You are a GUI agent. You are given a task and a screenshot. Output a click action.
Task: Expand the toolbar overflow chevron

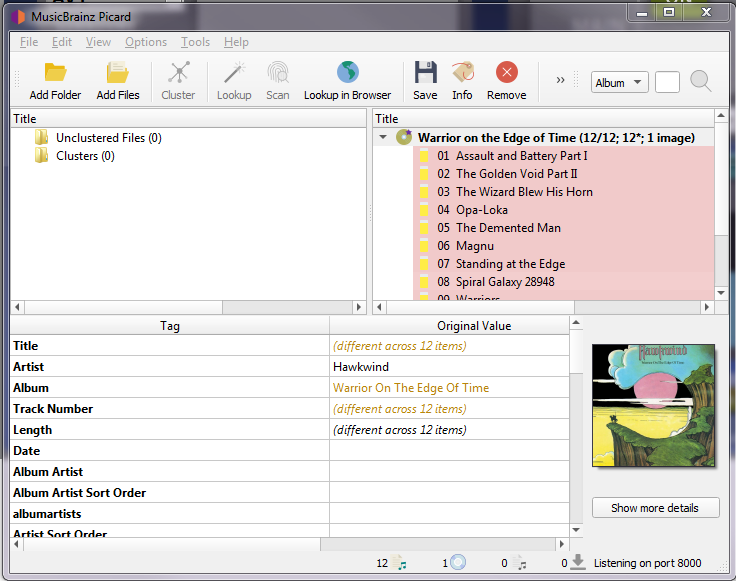tap(560, 80)
